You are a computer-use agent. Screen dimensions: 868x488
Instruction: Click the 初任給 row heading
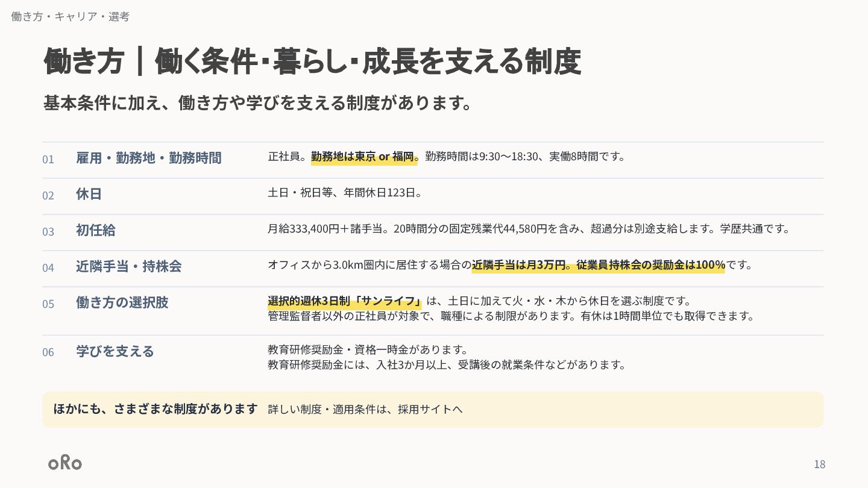click(x=95, y=230)
